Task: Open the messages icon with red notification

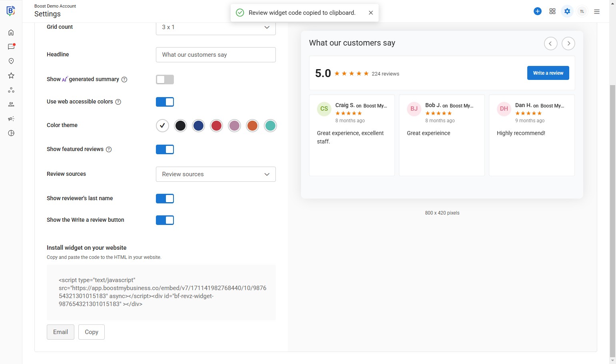Action: tap(11, 47)
